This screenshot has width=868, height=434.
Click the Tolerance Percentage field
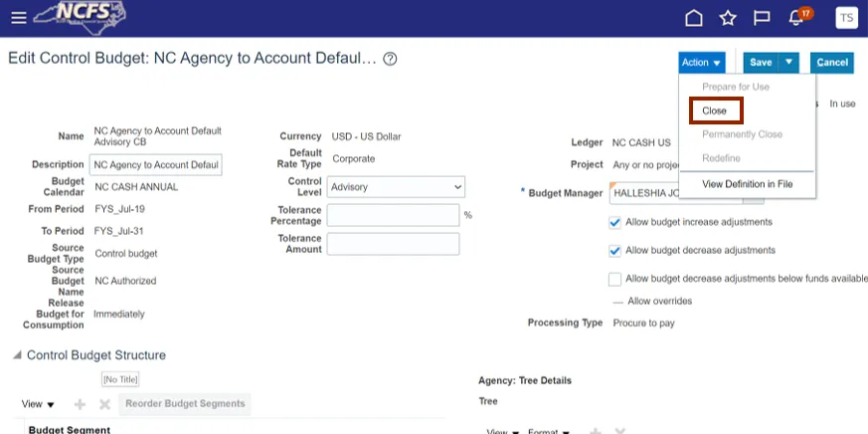(393, 215)
